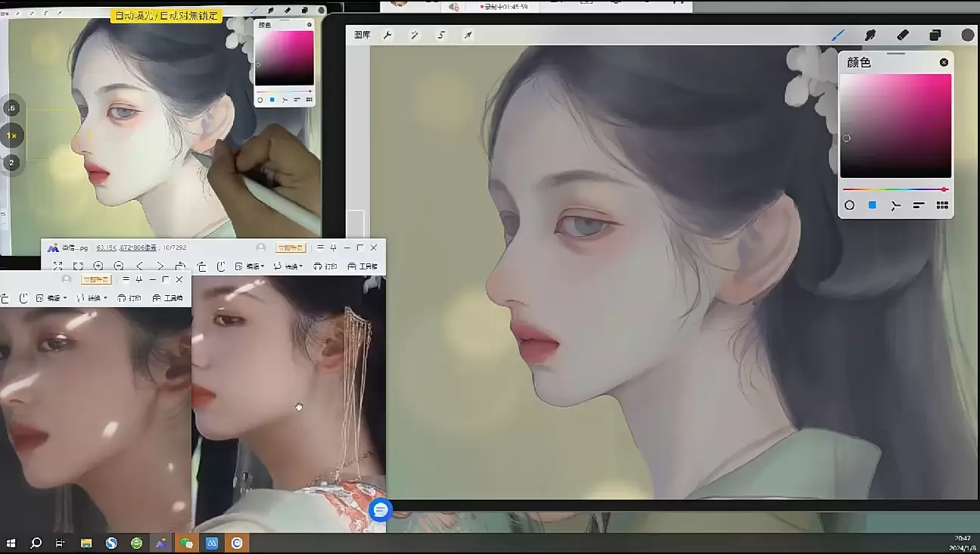Open 工具箱 toolbox in lower-left viewer window
Screen dimensions: 980x554
coord(167,298)
